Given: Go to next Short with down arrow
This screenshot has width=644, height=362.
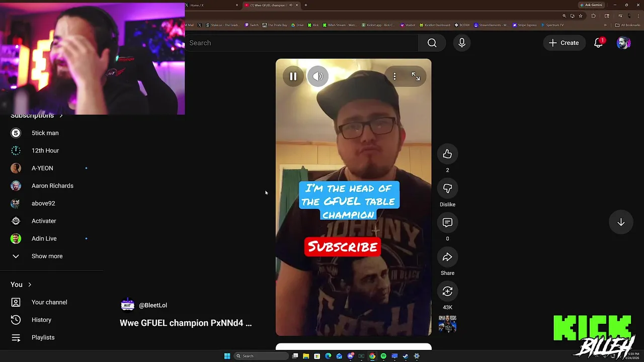Looking at the screenshot, I should tap(621, 223).
